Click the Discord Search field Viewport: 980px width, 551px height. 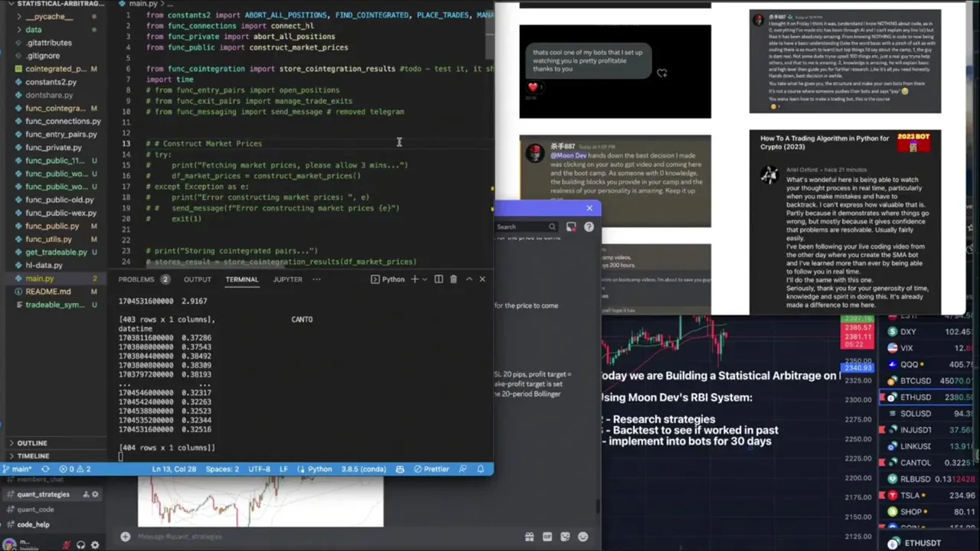(x=525, y=227)
